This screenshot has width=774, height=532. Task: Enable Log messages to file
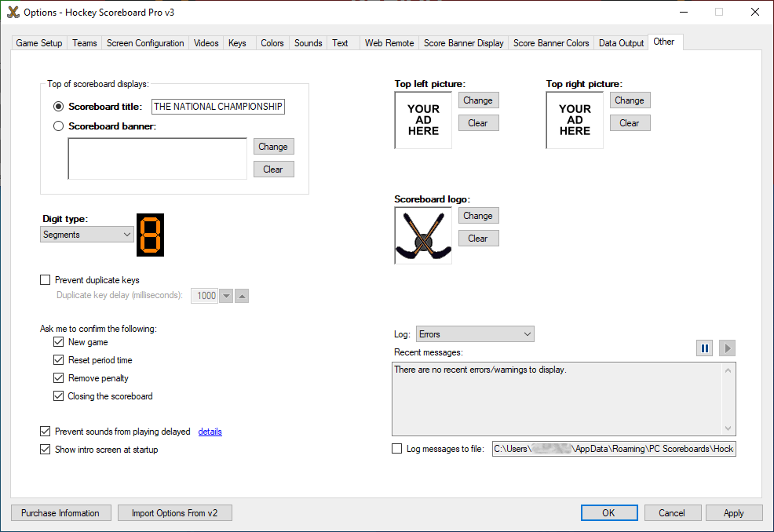tap(397, 449)
